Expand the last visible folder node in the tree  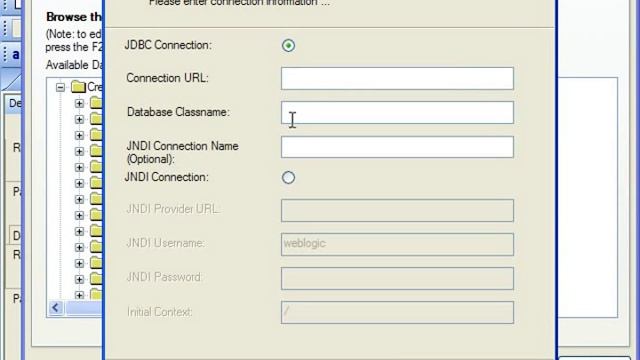click(79, 295)
